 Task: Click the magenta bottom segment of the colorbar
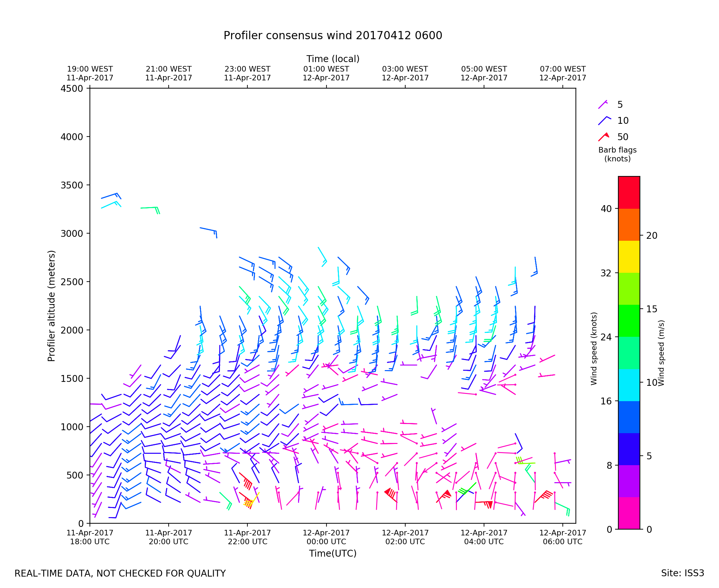tap(629, 513)
